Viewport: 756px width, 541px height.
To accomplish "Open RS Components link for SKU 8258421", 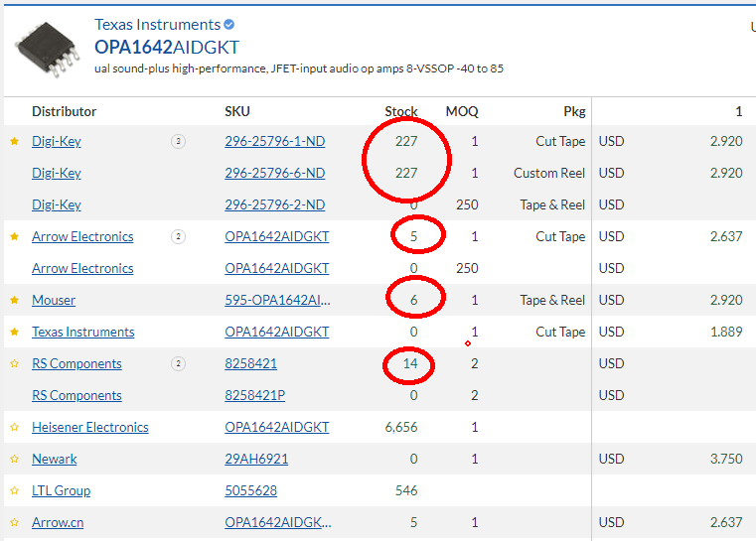I will 76,363.
